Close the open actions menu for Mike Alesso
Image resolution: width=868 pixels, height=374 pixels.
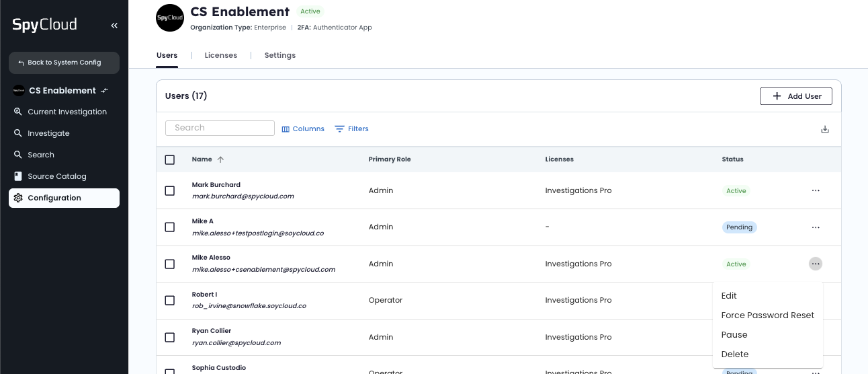[x=816, y=264]
